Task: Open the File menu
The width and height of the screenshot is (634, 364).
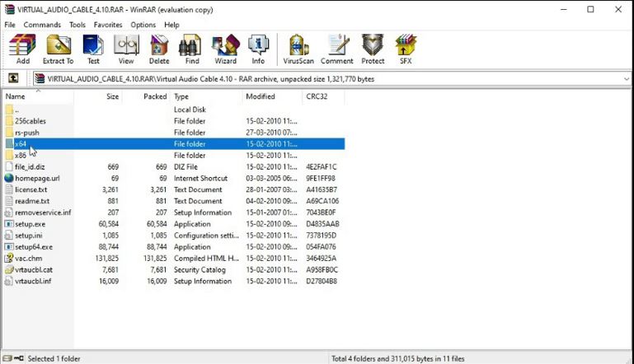Action: (x=10, y=25)
